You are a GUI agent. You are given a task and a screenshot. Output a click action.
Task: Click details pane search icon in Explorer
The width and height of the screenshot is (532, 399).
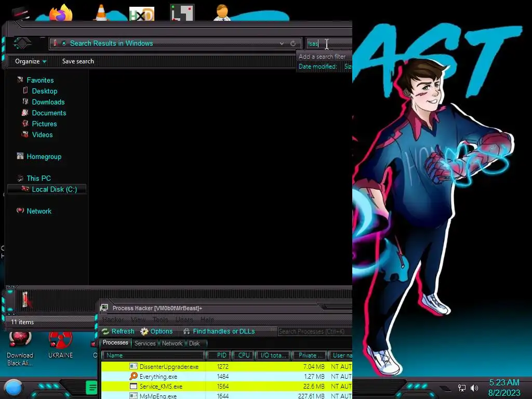coord(26,300)
